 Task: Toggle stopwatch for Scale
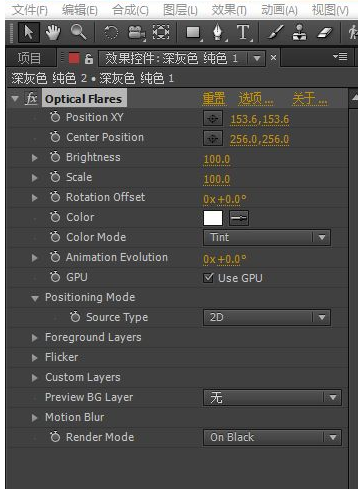55,177
